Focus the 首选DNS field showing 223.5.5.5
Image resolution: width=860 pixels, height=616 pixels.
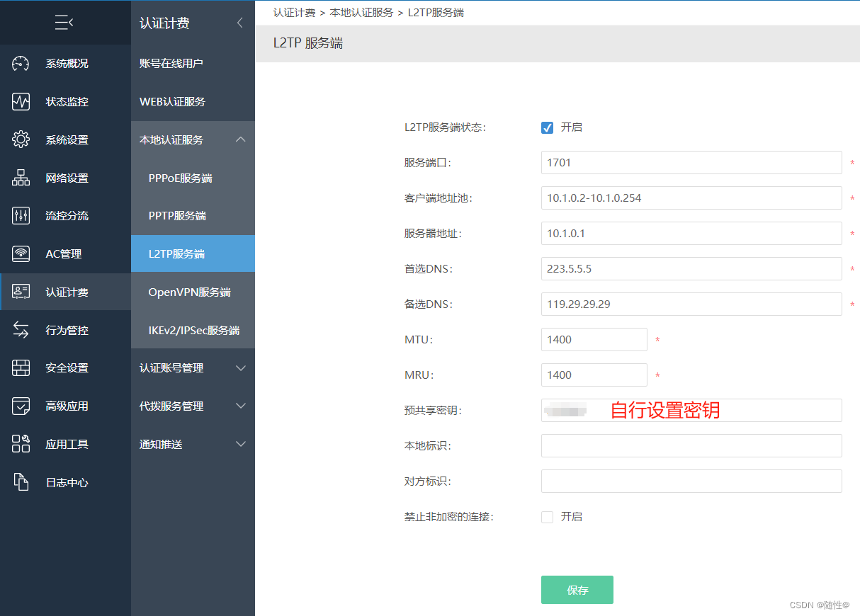coord(691,269)
